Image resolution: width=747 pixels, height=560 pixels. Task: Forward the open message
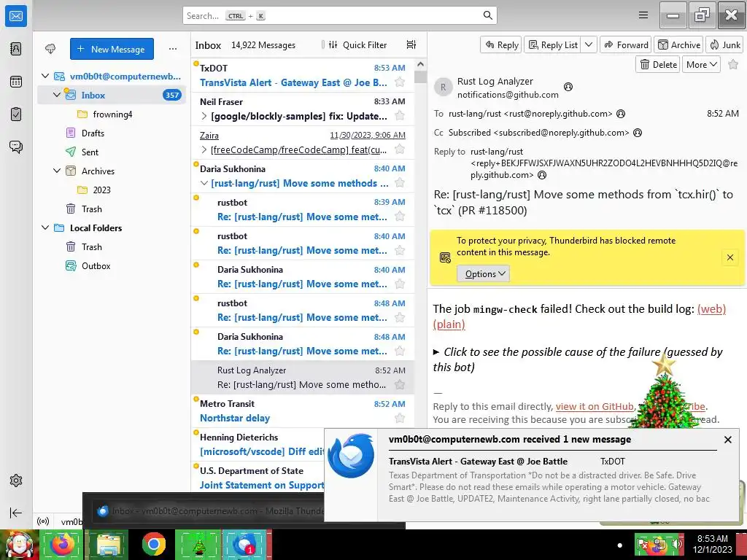[626, 44]
